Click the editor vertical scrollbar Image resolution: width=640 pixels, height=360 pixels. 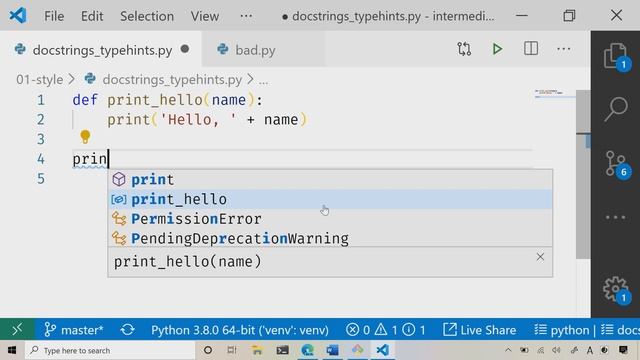pos(583,174)
